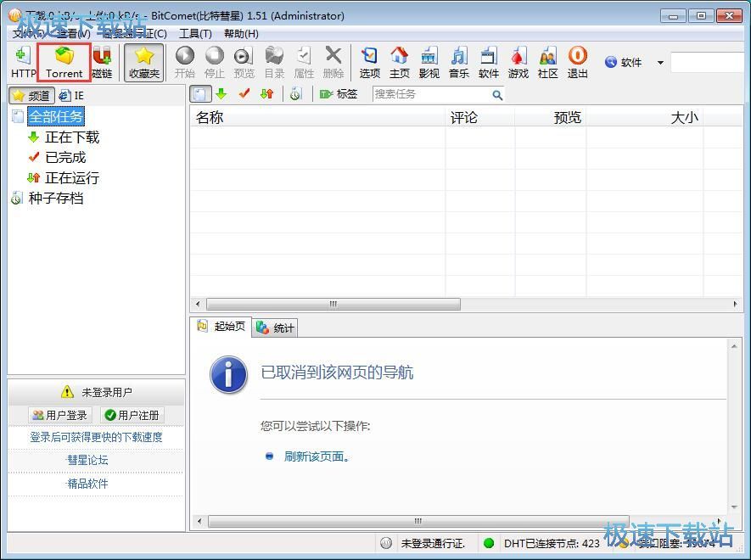Viewport: 751px width, 560px height.
Task: Switch to the 起始页 tab
Action: pos(221,327)
